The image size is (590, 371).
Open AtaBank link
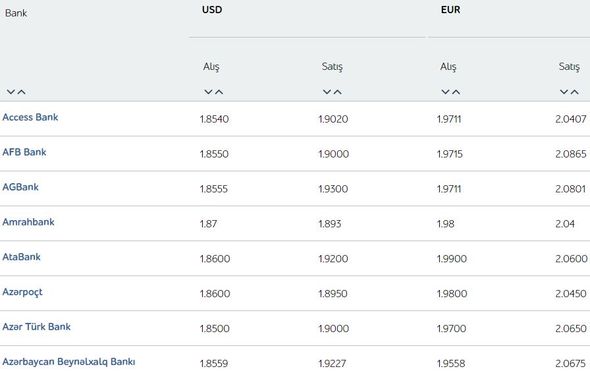[x=21, y=257]
